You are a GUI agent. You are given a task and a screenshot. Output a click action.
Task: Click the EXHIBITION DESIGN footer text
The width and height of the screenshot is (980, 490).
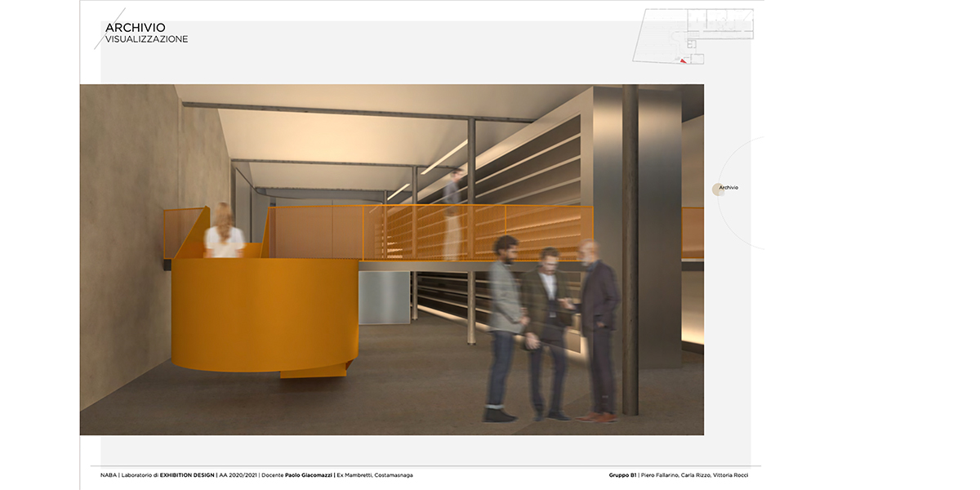188,475
